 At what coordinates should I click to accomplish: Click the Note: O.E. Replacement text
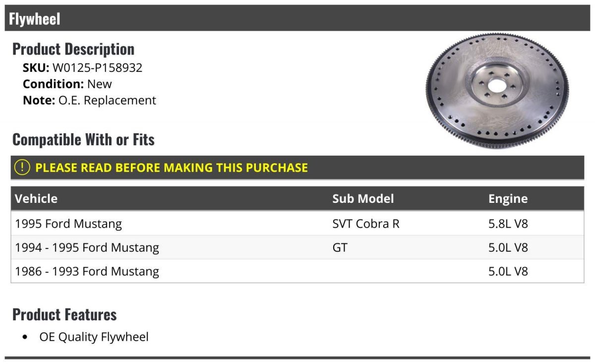pyautogui.click(x=89, y=100)
